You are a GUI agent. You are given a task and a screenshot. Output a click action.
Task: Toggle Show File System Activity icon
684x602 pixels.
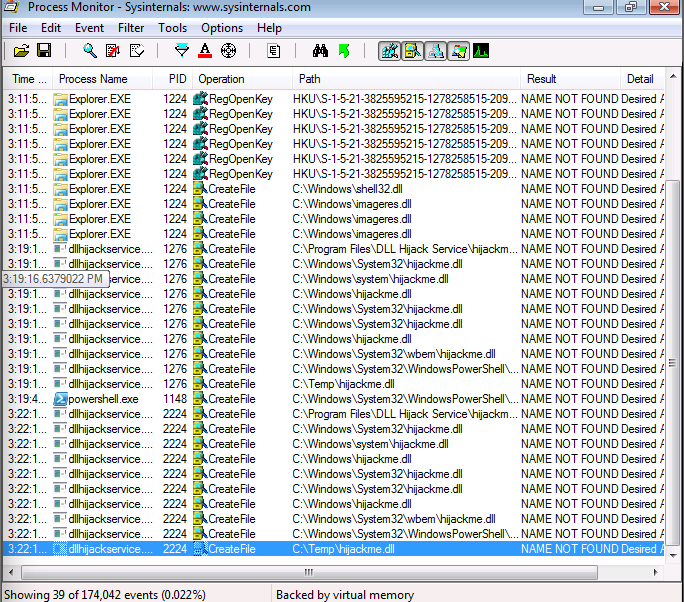tap(412, 51)
